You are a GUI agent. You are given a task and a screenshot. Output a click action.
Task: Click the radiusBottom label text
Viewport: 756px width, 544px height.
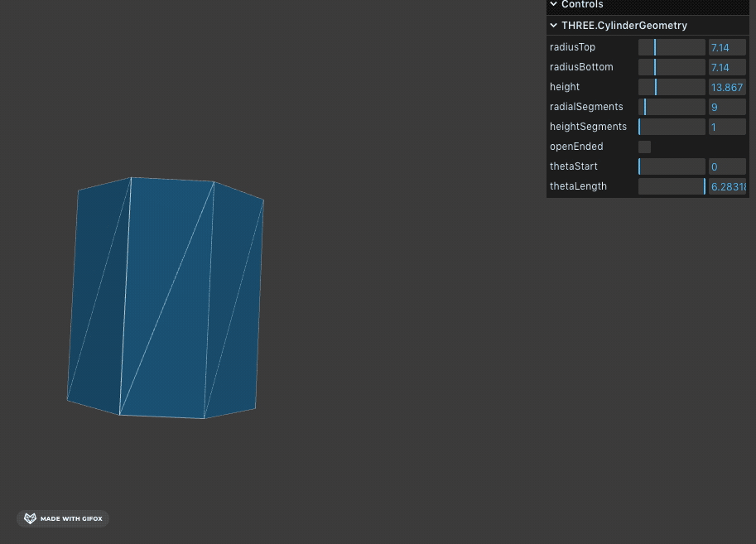click(581, 67)
